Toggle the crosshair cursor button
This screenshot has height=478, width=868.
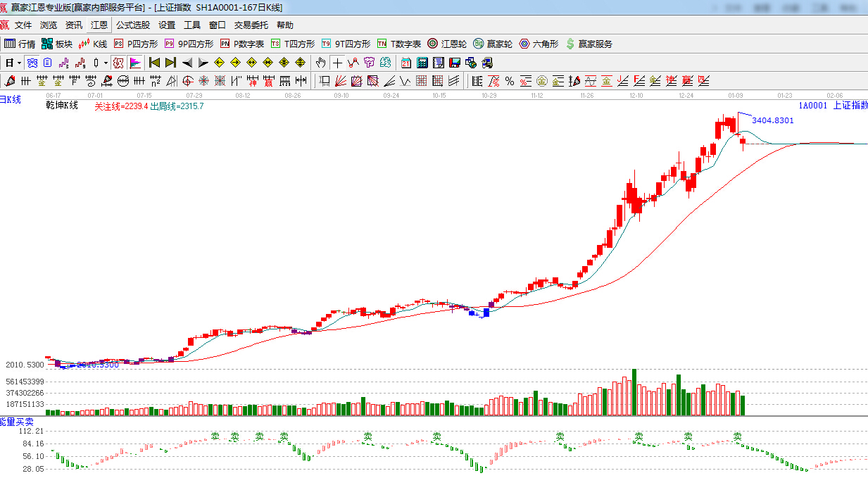338,63
